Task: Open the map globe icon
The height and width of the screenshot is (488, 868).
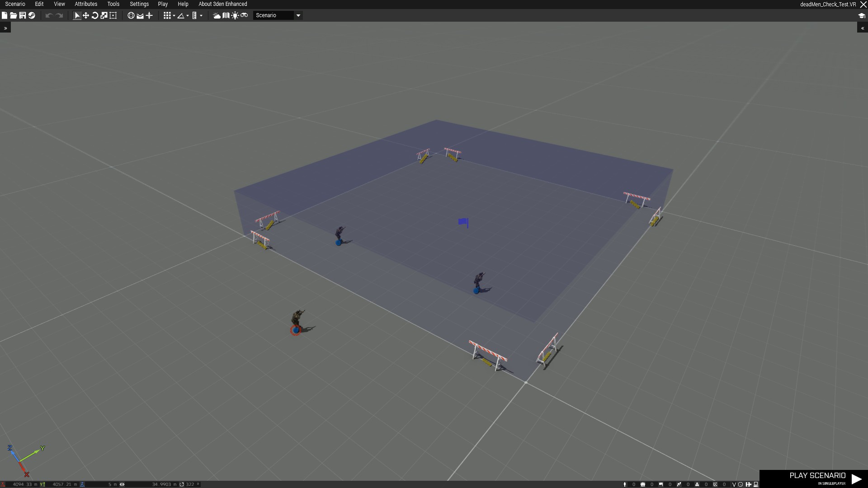Action: pos(131,15)
